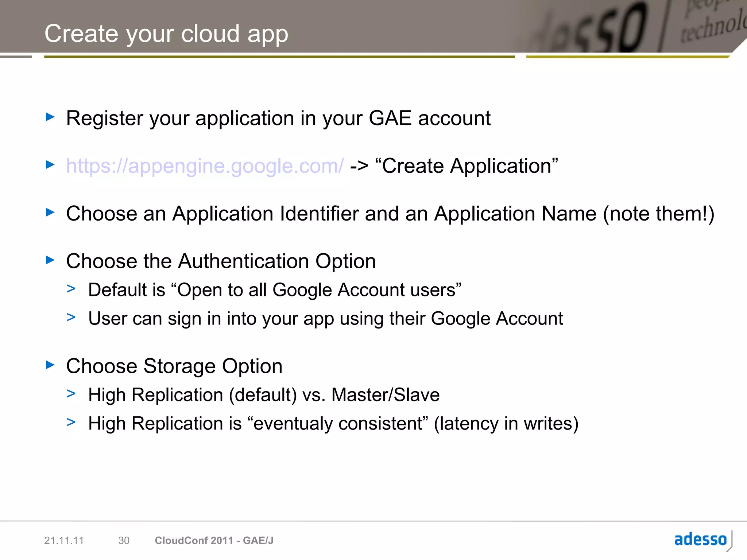Click the bullet arrow before Choose Storage Option
The image size is (747, 560).
coord(50,365)
